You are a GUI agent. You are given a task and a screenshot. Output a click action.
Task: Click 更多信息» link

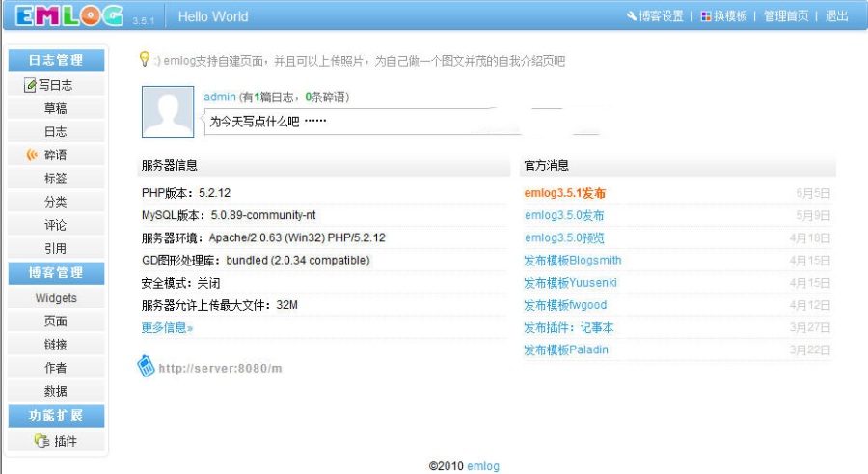tap(167, 327)
